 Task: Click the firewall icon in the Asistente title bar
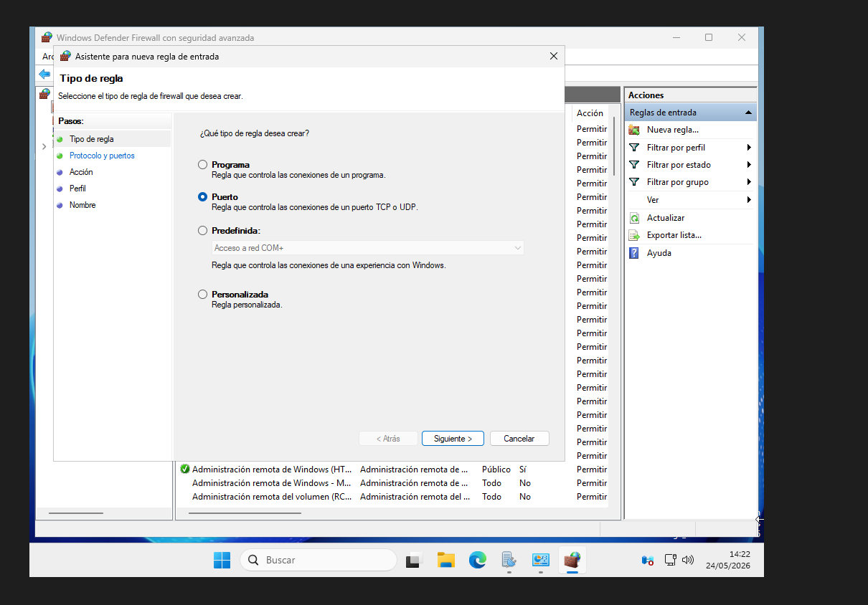click(x=65, y=56)
